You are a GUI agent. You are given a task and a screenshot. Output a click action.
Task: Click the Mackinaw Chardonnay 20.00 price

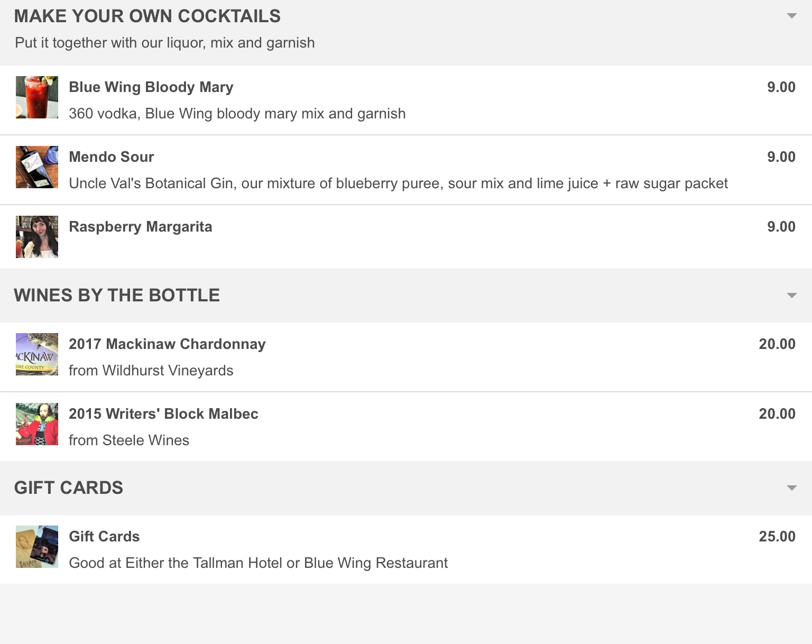(x=777, y=344)
